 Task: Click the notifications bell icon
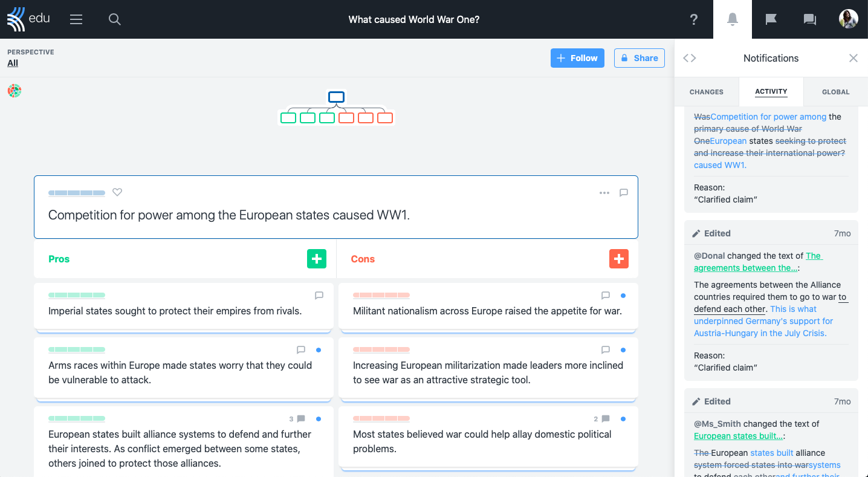(733, 19)
